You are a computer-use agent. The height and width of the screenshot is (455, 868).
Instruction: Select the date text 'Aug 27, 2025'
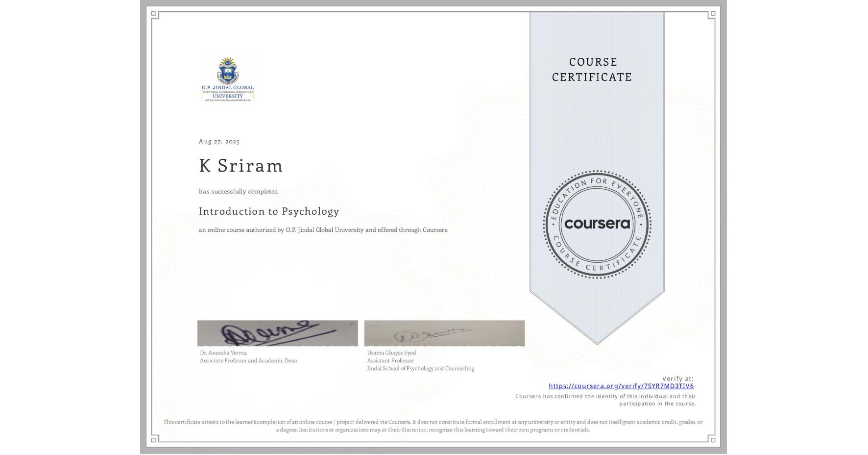(219, 141)
